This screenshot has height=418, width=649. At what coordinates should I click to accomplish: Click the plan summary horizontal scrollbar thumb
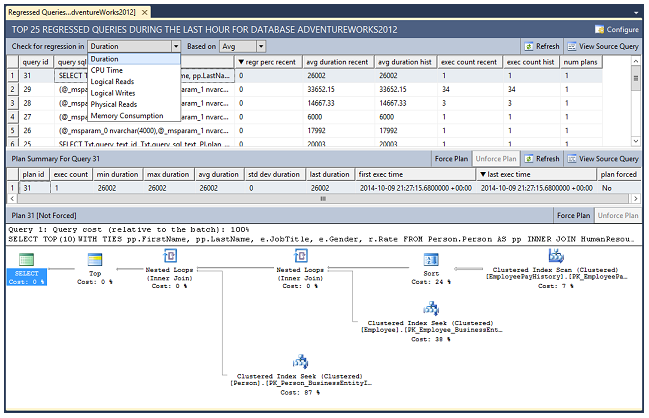pos(323,199)
